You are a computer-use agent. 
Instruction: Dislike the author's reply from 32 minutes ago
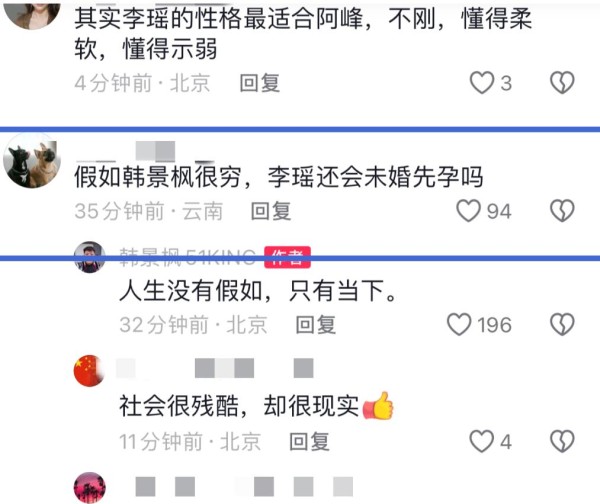tap(562, 324)
